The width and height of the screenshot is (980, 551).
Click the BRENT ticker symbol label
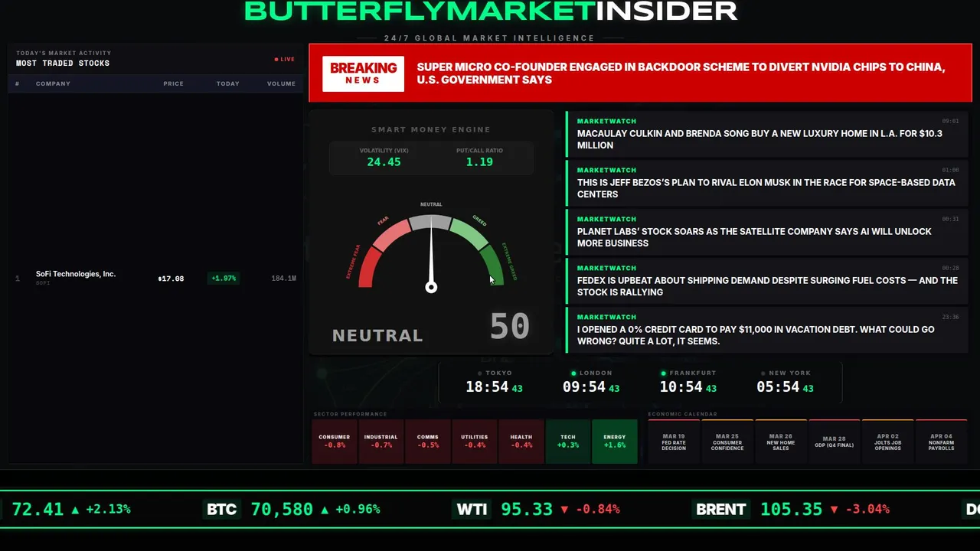[720, 509]
